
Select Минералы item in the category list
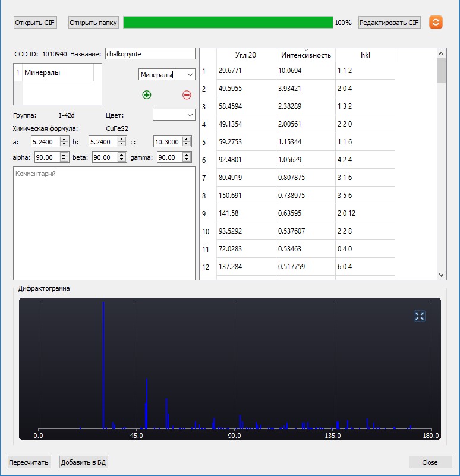(x=57, y=72)
